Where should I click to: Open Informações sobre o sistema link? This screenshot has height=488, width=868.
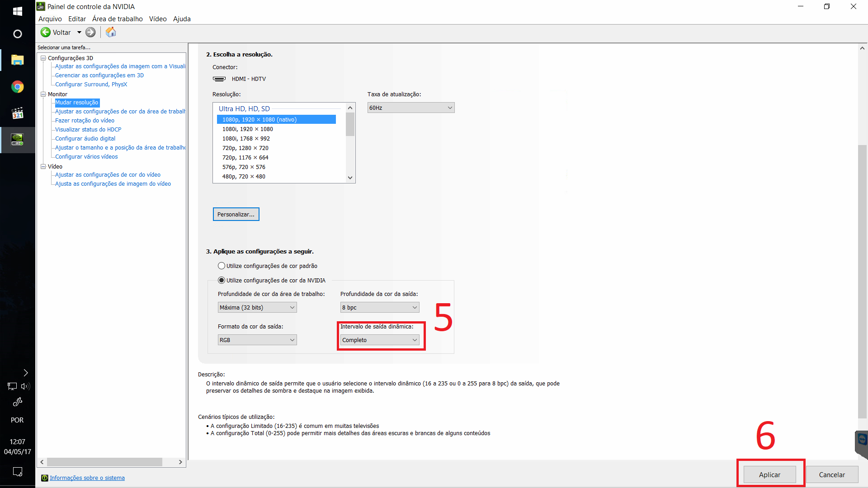(x=87, y=478)
